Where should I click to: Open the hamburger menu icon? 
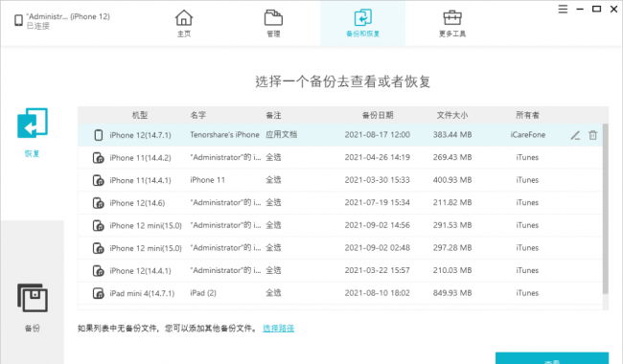563,9
